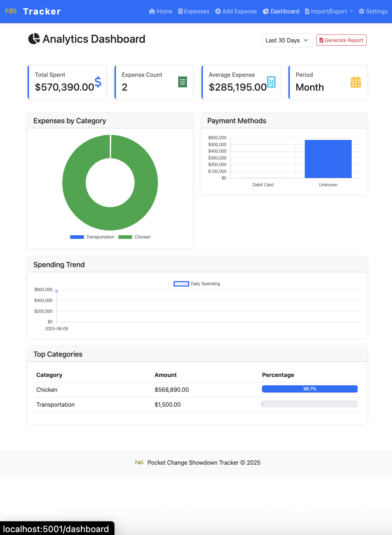392x535 pixels.
Task: Click the pie chart icon beside Analytics Dashboard
Action: tap(34, 39)
